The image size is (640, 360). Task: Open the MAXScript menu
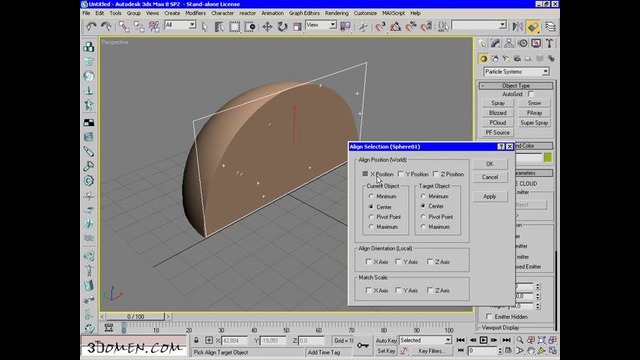point(393,13)
